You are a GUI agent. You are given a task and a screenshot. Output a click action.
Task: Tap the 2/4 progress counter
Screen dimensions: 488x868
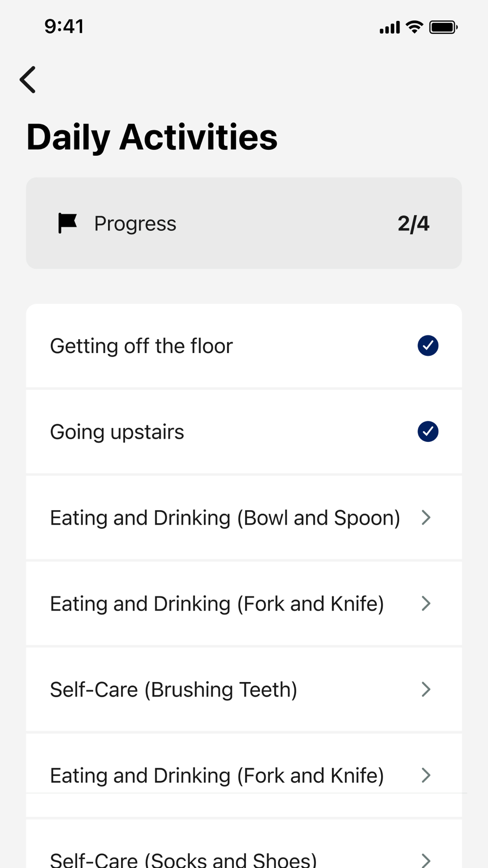(413, 224)
